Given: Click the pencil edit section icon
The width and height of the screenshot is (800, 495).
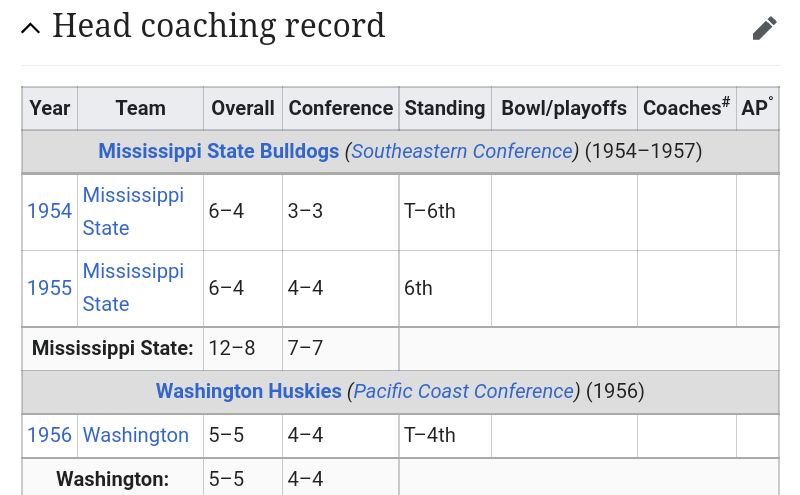Looking at the screenshot, I should pyautogui.click(x=764, y=28).
